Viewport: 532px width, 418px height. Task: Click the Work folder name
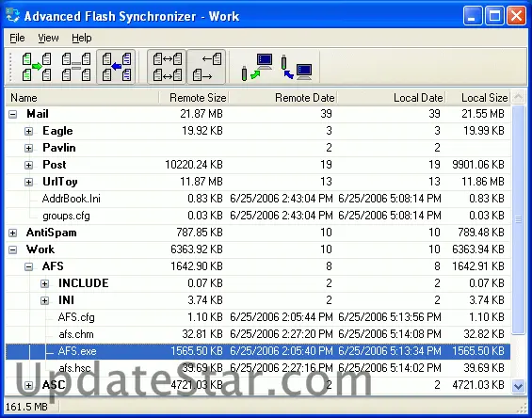pos(40,249)
